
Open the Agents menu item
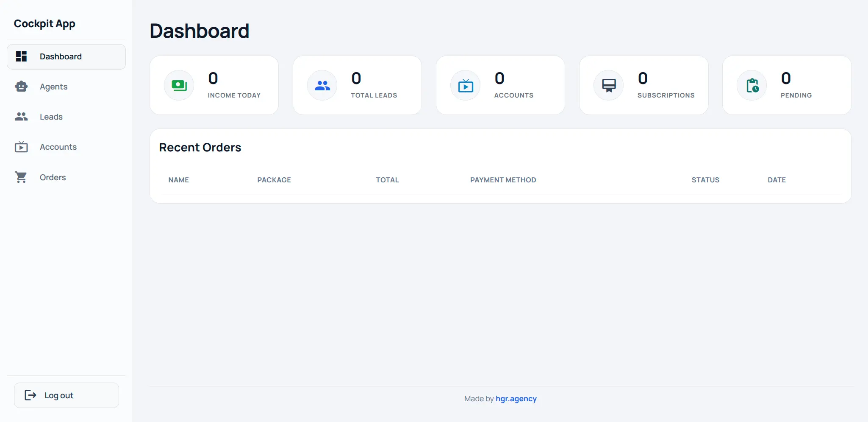53,87
